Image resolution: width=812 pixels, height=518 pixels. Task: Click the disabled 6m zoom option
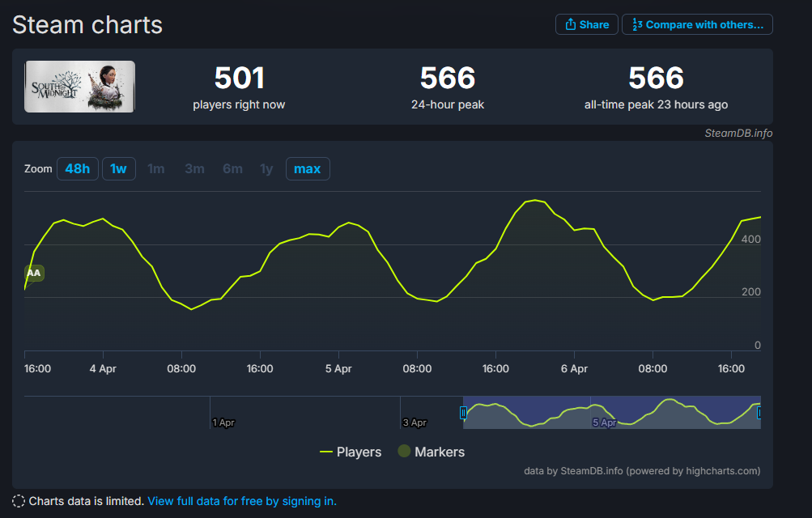232,168
